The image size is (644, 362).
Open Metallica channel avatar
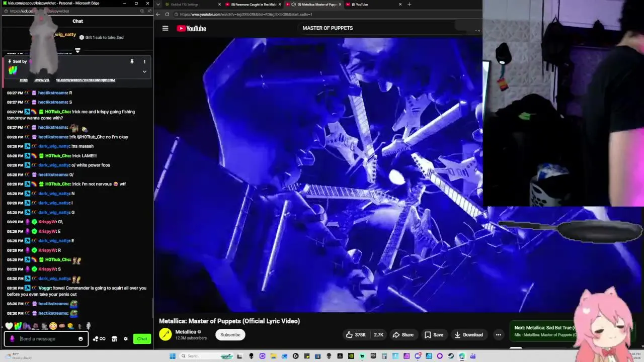point(165,334)
